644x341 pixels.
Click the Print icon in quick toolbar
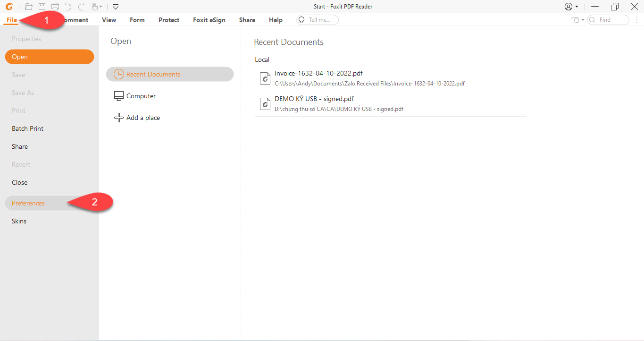point(55,7)
